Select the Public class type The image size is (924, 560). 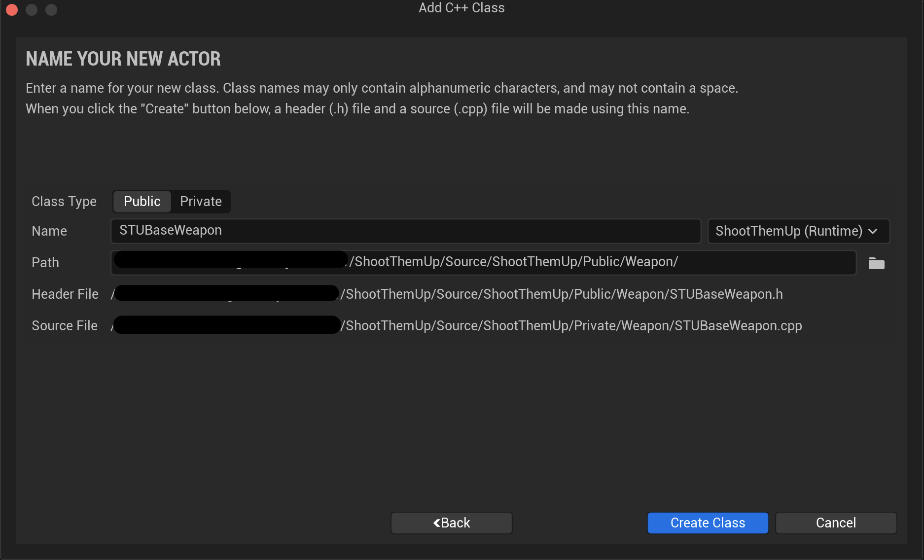coord(142,202)
